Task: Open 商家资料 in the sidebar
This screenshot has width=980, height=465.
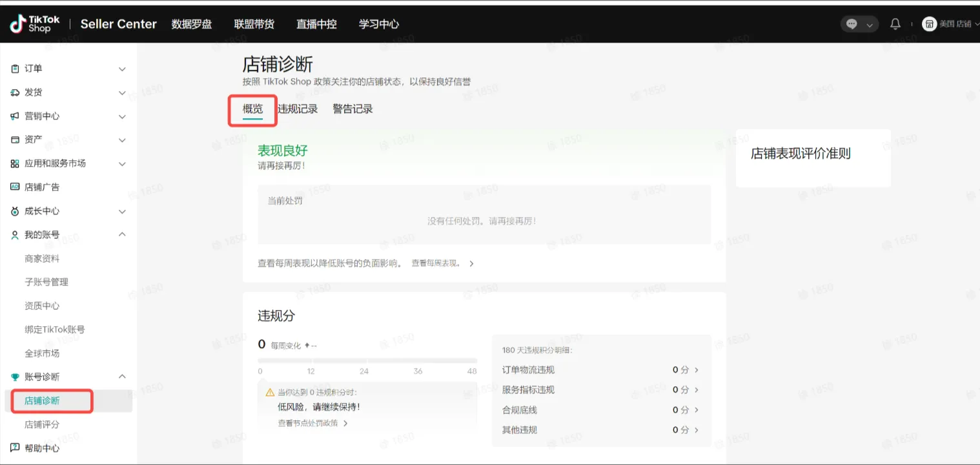Action: point(42,258)
